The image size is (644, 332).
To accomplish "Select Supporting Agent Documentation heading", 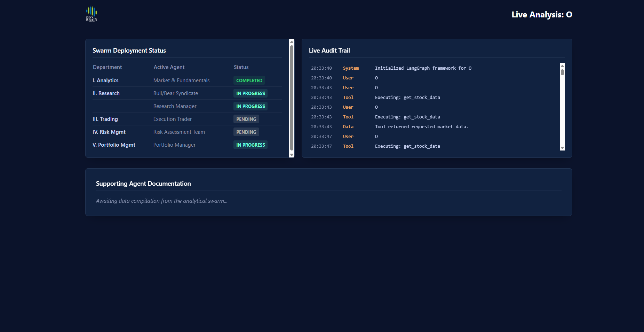I will click(143, 184).
